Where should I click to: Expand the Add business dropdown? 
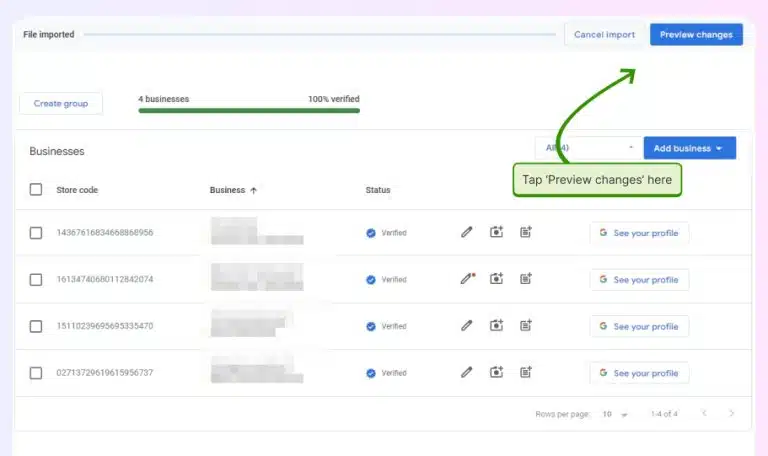(690, 148)
